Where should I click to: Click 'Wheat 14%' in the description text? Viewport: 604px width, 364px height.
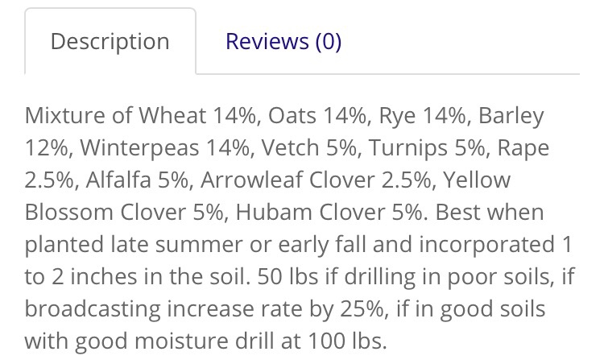[197, 115]
